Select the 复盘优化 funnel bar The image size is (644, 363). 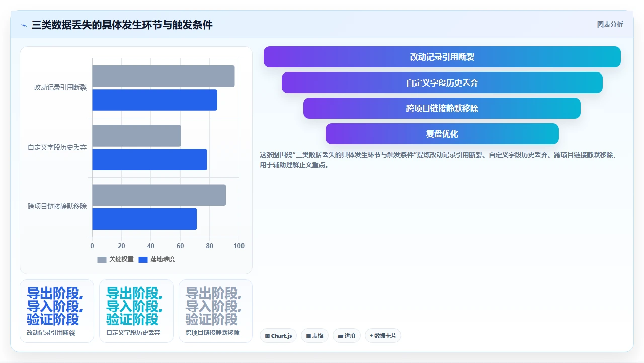tap(442, 134)
